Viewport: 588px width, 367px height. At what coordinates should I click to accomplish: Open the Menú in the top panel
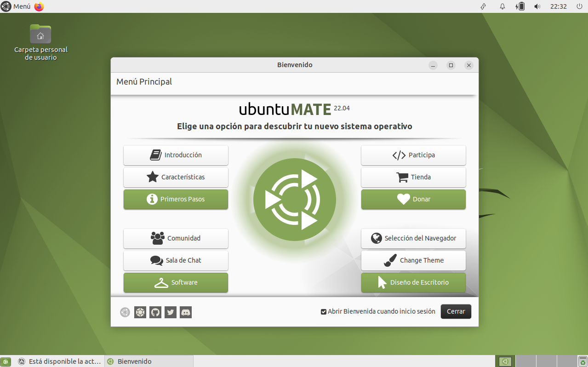pos(16,6)
